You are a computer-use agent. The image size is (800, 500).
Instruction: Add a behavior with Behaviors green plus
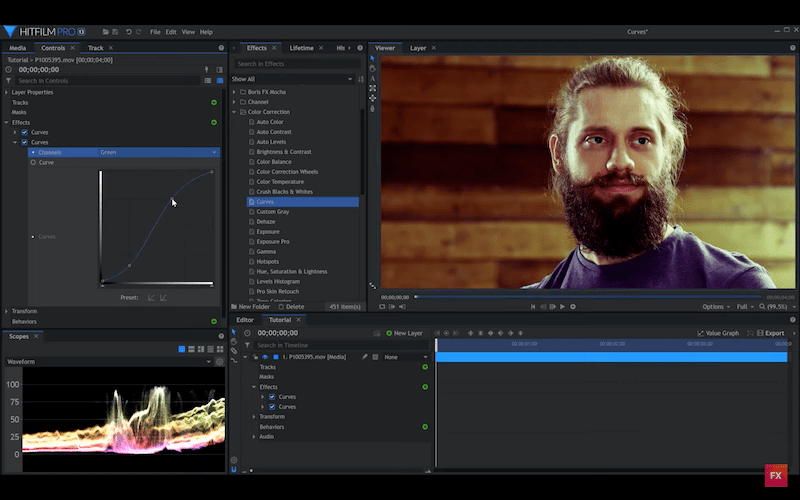214,321
